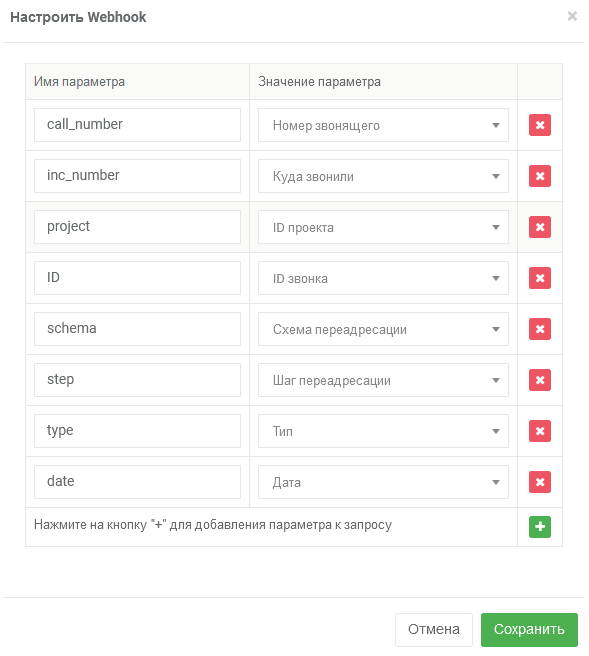Delete the project parameter row
This screenshot has height=656, width=589.
click(540, 227)
